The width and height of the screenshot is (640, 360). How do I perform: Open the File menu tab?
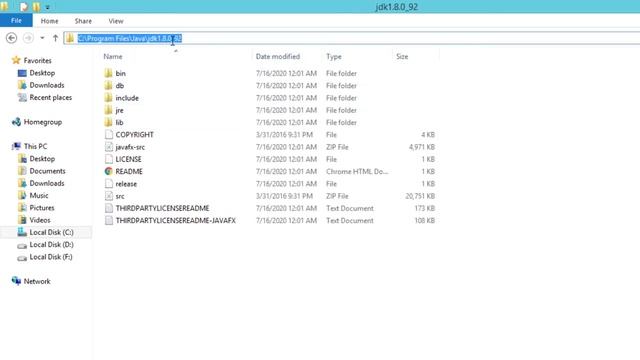click(16, 20)
